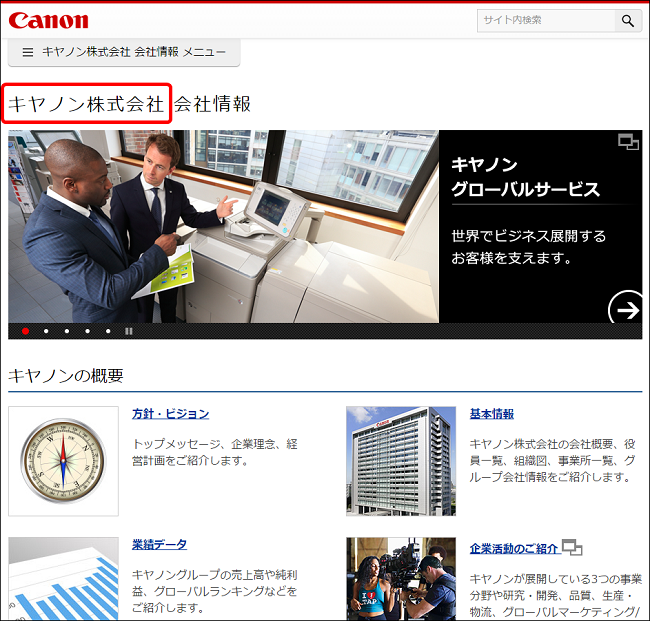Open the 企業活動のご紹介 link
The width and height of the screenshot is (650, 621).
tap(514, 548)
